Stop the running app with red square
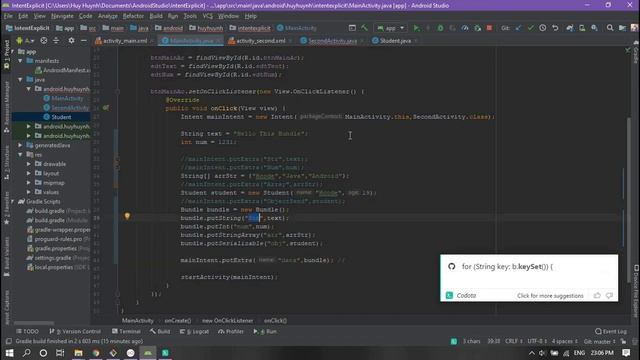The width and height of the screenshot is (640, 360). point(489,28)
